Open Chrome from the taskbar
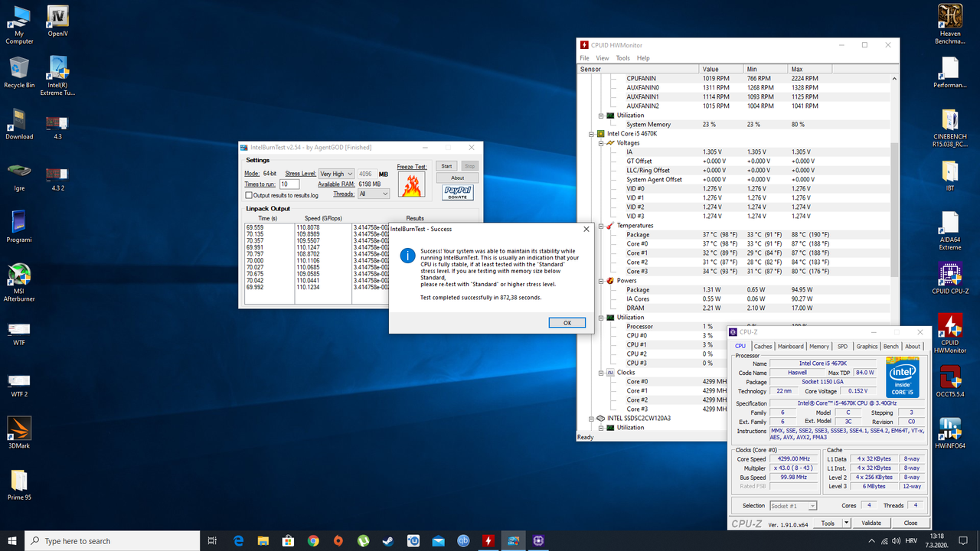980x551 pixels. pos(313,541)
